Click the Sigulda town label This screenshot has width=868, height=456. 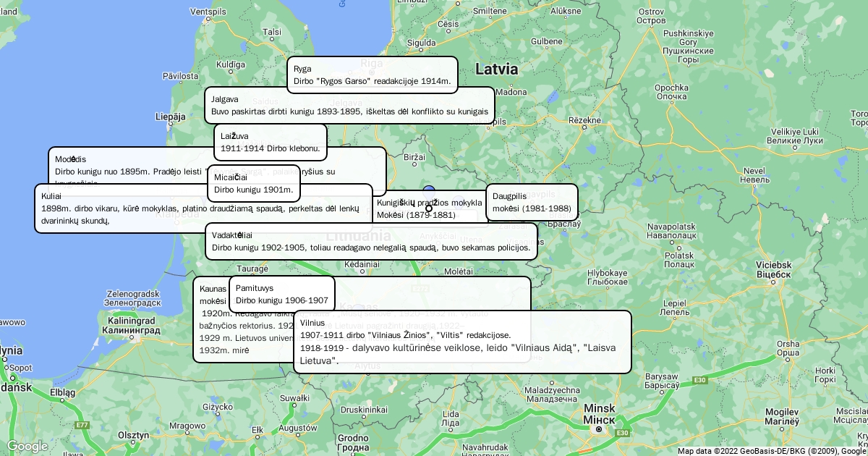click(422, 43)
